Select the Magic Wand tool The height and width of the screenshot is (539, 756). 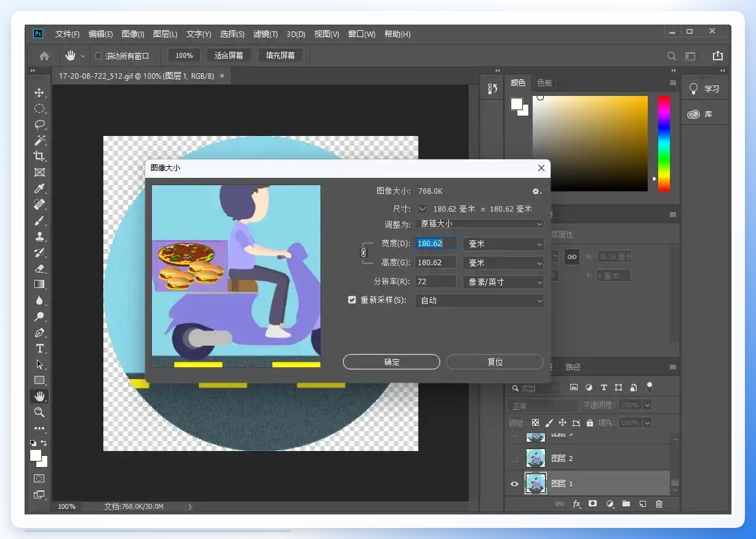[39, 140]
